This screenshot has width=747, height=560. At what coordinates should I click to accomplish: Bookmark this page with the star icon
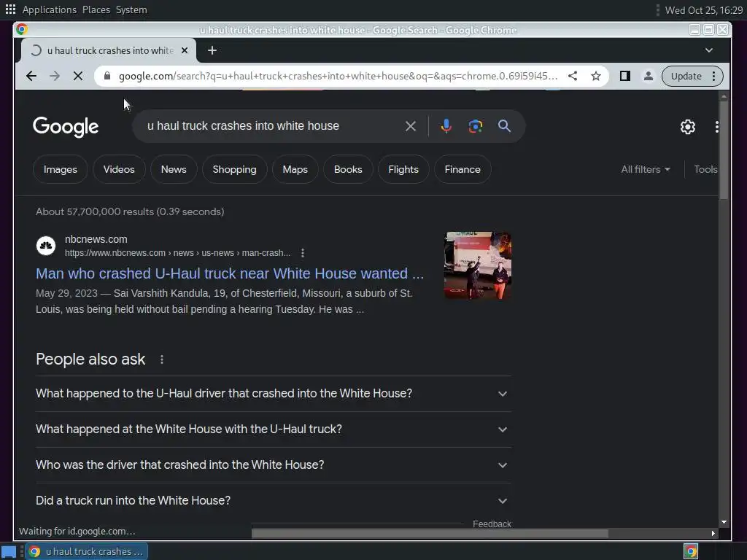point(595,76)
